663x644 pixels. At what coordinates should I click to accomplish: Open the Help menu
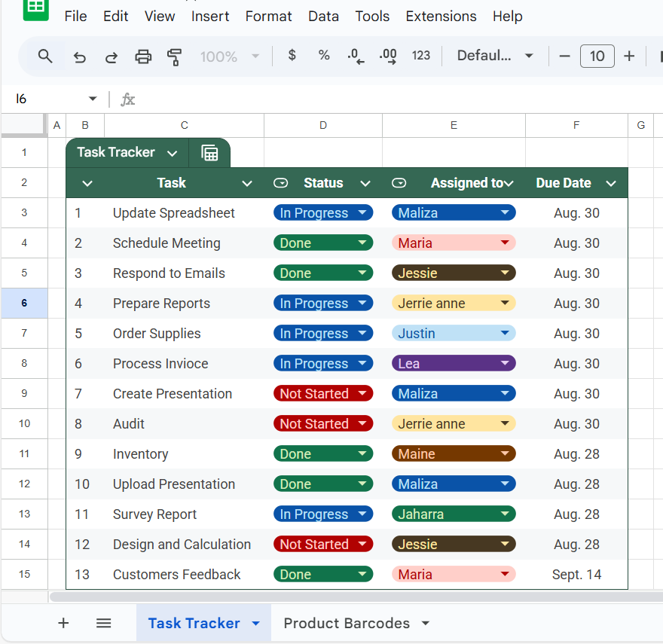(507, 16)
